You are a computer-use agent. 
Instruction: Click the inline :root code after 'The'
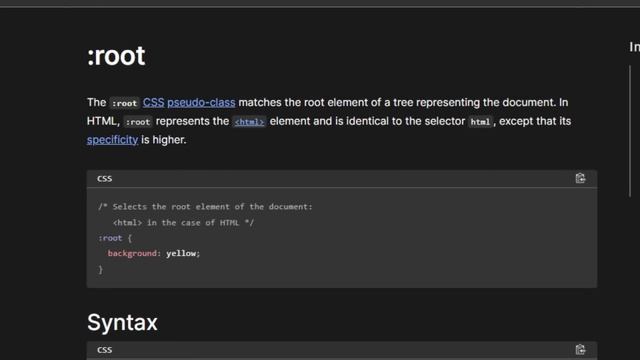[124, 103]
